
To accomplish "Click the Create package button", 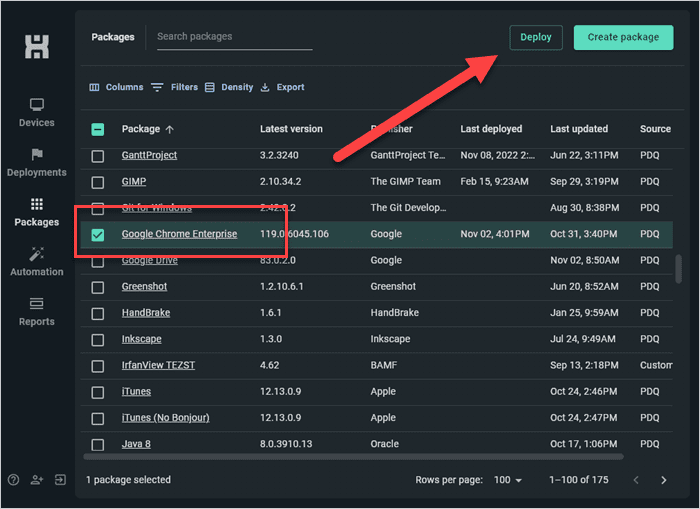I will (623, 37).
